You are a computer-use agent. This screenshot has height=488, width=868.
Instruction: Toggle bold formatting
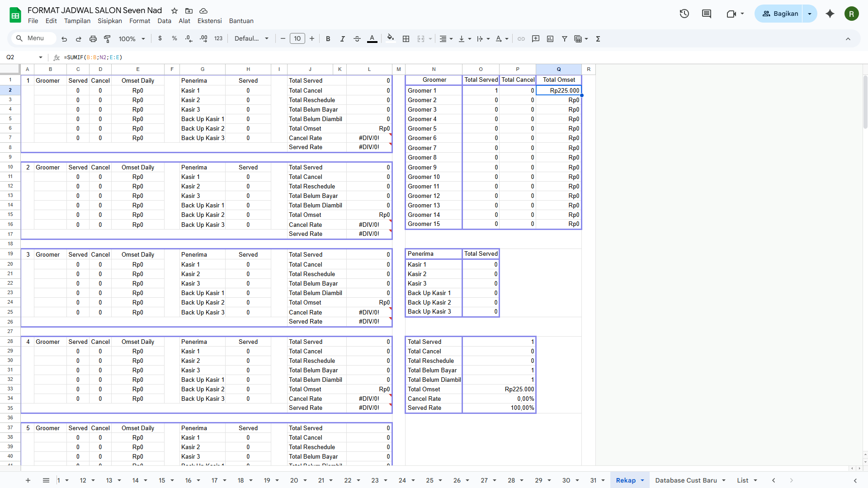click(x=328, y=39)
